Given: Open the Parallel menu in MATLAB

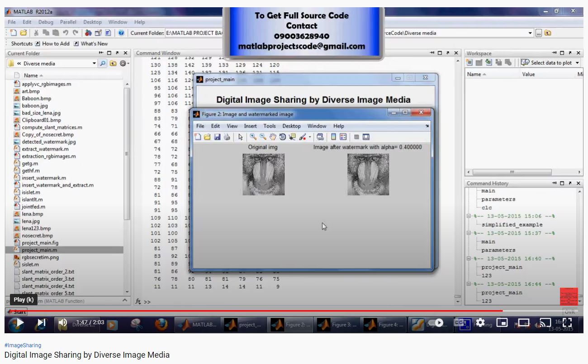Looking at the screenshot, I should click(x=68, y=22).
